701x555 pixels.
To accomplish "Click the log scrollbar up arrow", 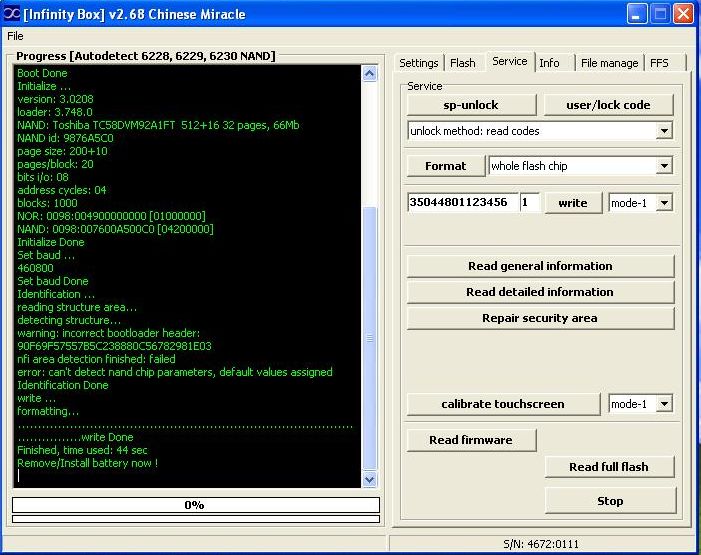I will (370, 73).
